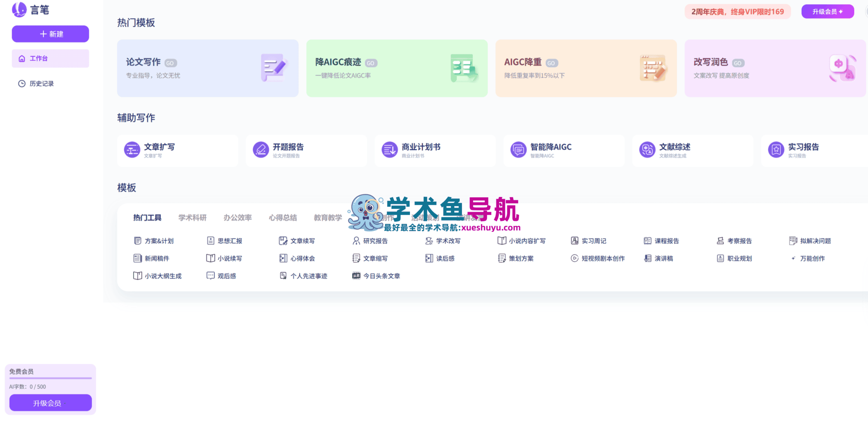868x426 pixels.
Task: Open the 策划方案 template
Action: point(516,258)
